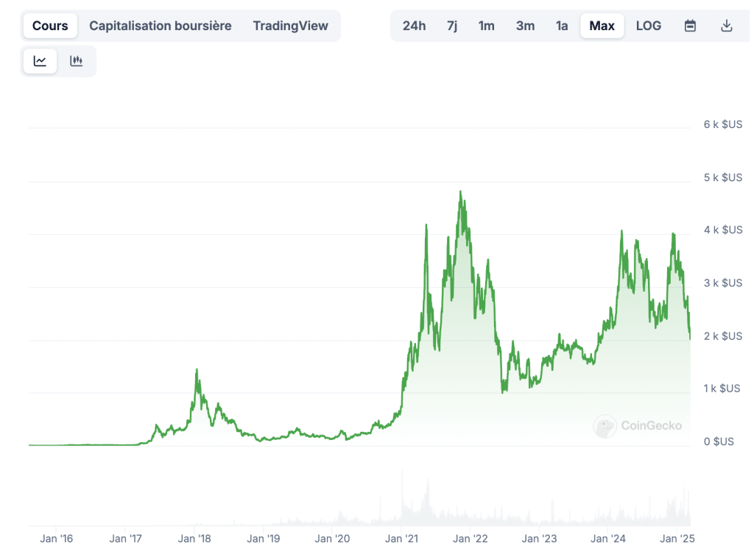754x560 pixels.
Task: Click the Jan '18 date label
Action: [194, 539]
